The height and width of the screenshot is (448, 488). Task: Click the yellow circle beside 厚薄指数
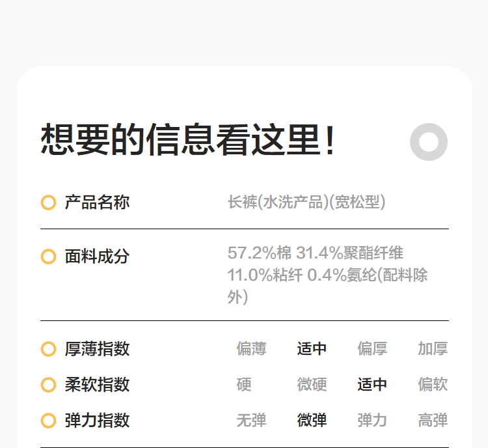point(48,349)
